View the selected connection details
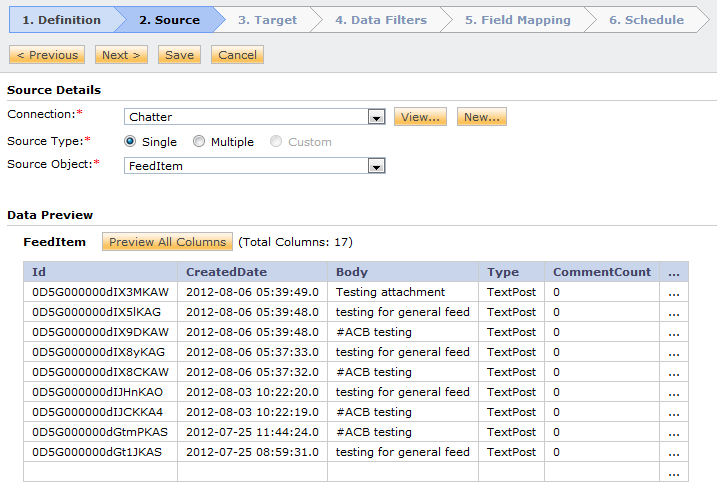The width and height of the screenshot is (717, 489). (x=420, y=117)
